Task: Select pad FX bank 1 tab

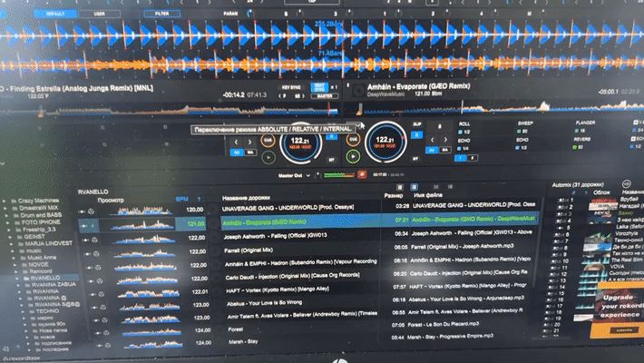Action: 461,158
